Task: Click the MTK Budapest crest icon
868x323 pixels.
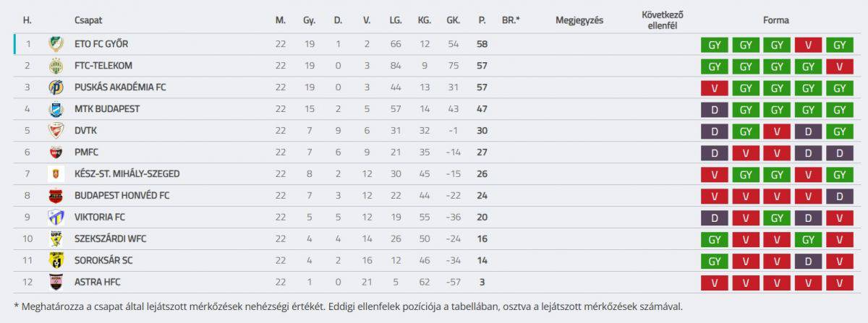Action: click(56, 109)
